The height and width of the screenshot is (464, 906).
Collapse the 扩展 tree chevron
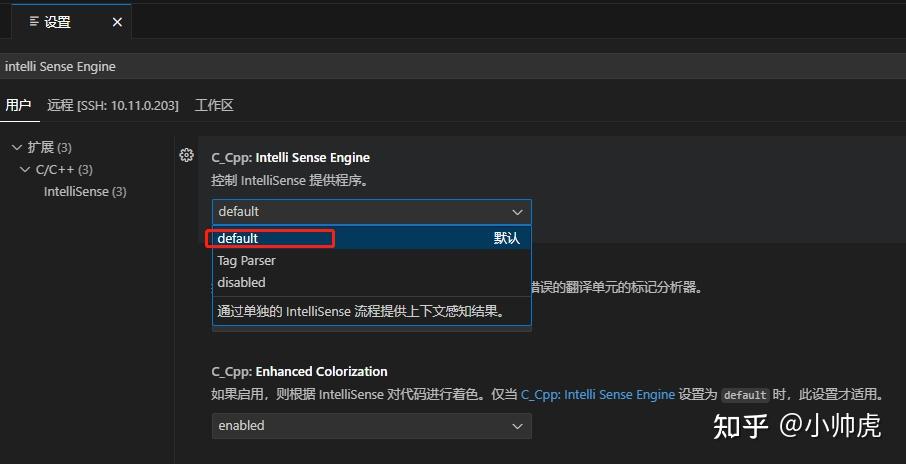pos(17,147)
